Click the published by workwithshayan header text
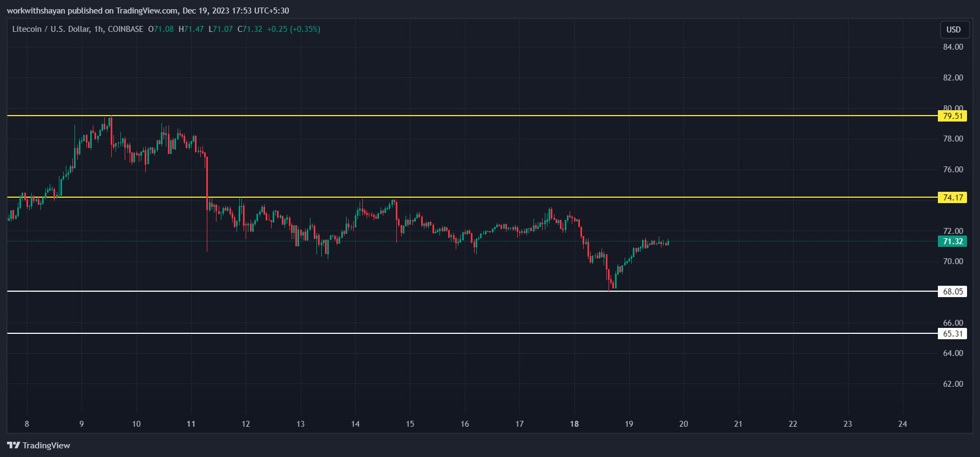This screenshot has width=980, height=457. (148, 11)
